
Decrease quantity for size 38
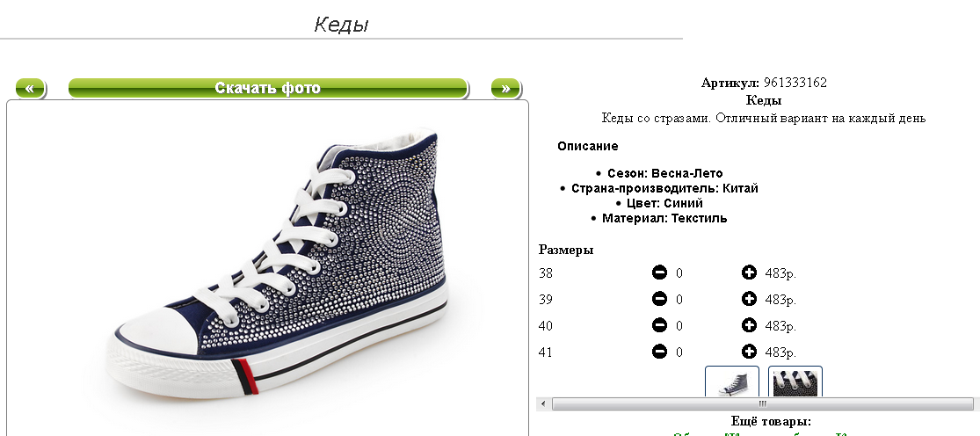click(659, 273)
